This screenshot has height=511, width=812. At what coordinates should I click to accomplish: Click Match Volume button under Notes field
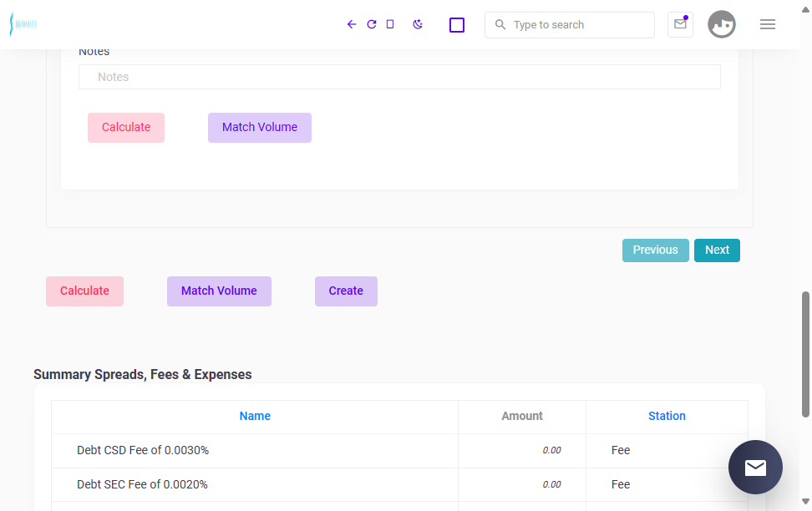click(x=260, y=128)
